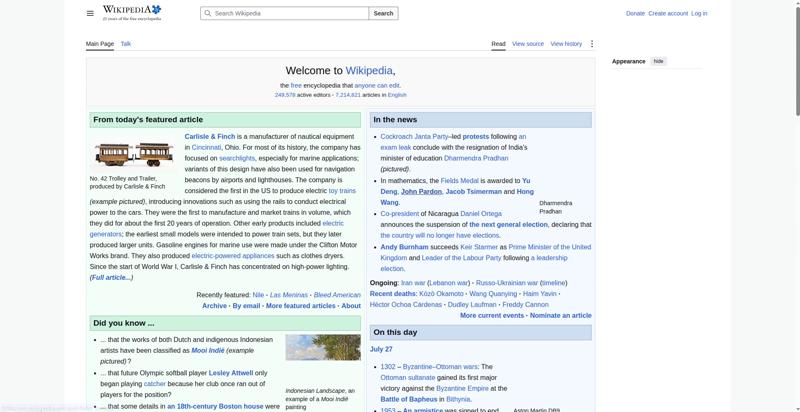Hide the Appearance panel
This screenshot has height=412, width=800.
point(659,61)
